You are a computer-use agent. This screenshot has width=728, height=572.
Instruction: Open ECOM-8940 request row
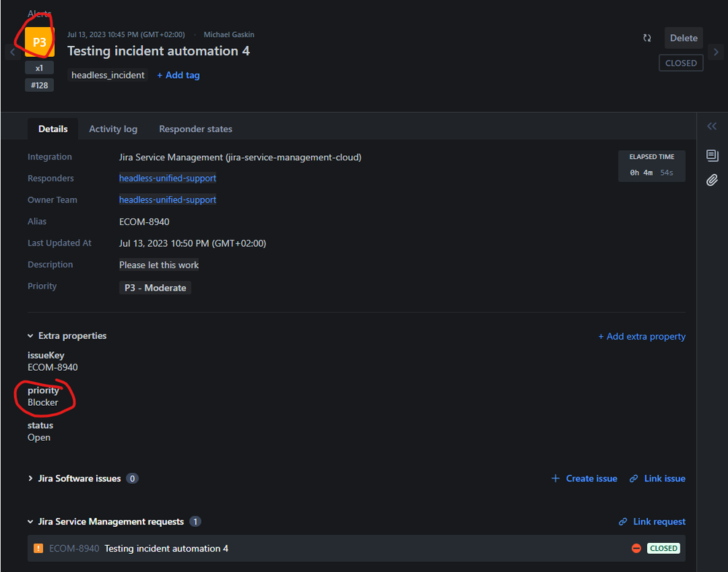click(356, 549)
